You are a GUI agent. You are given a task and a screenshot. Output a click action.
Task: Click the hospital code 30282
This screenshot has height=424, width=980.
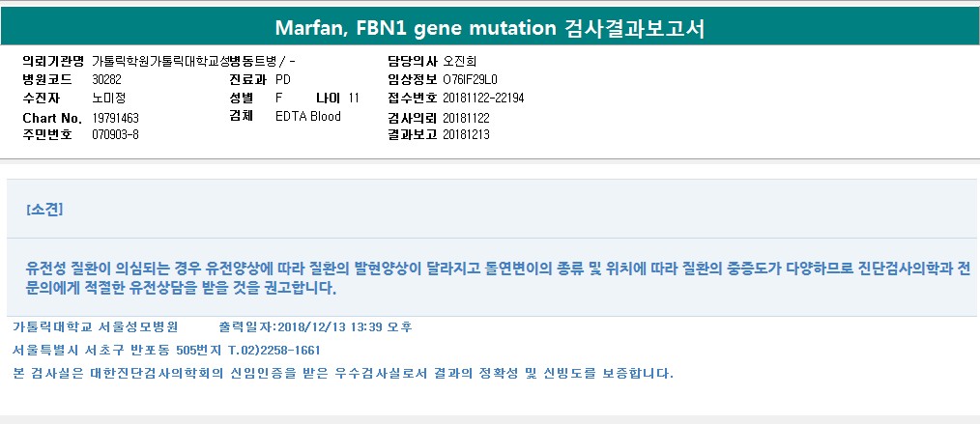pos(106,79)
